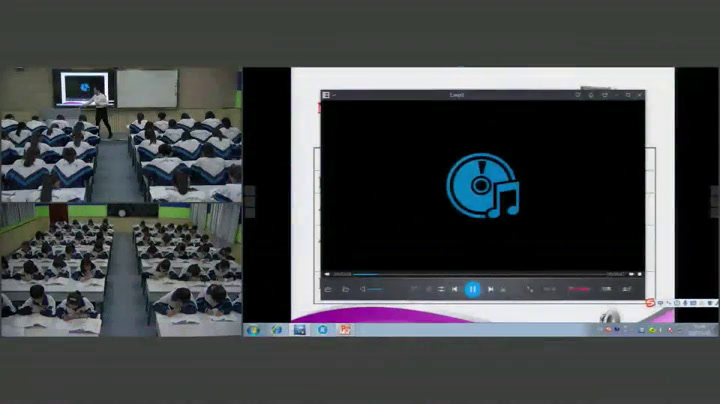Viewport: 720px width, 404px height.
Task: Open the Windows Start menu
Action: (254, 329)
